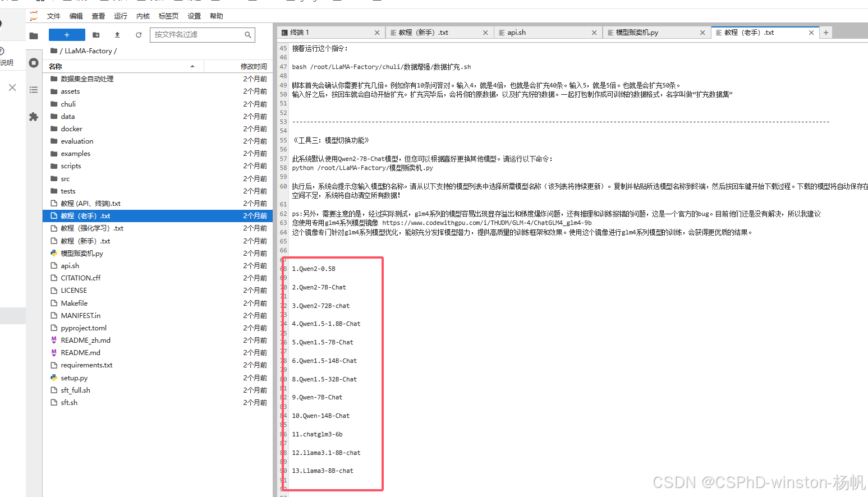Add a new tab with the plus button

826,33
